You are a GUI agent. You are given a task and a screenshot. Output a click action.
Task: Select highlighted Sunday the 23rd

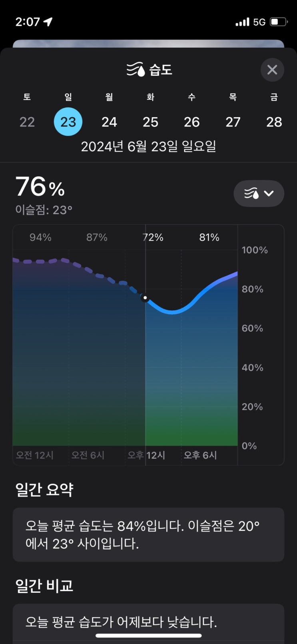[x=68, y=122]
